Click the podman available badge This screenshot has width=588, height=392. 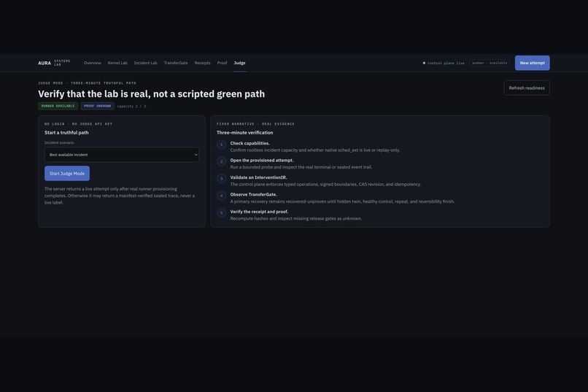(490, 63)
